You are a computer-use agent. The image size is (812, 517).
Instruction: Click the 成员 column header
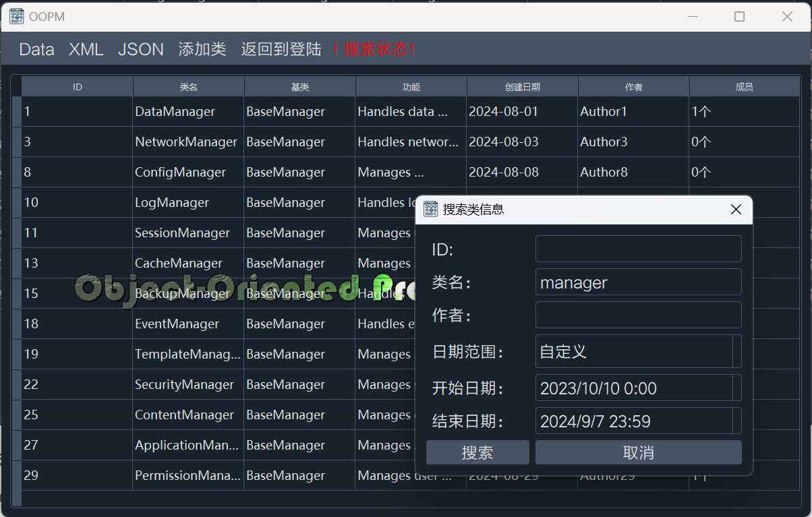coord(744,87)
